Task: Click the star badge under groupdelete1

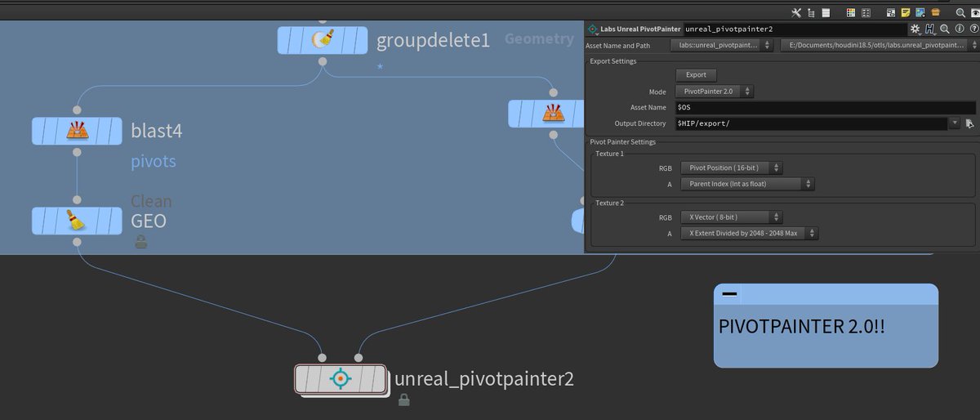Action: [x=380, y=65]
